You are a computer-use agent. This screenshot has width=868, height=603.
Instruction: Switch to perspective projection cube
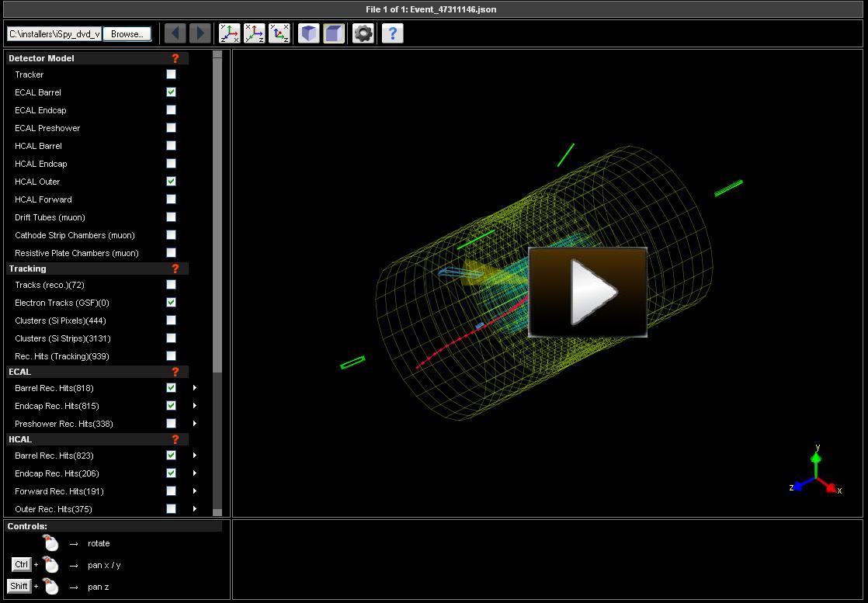point(309,33)
